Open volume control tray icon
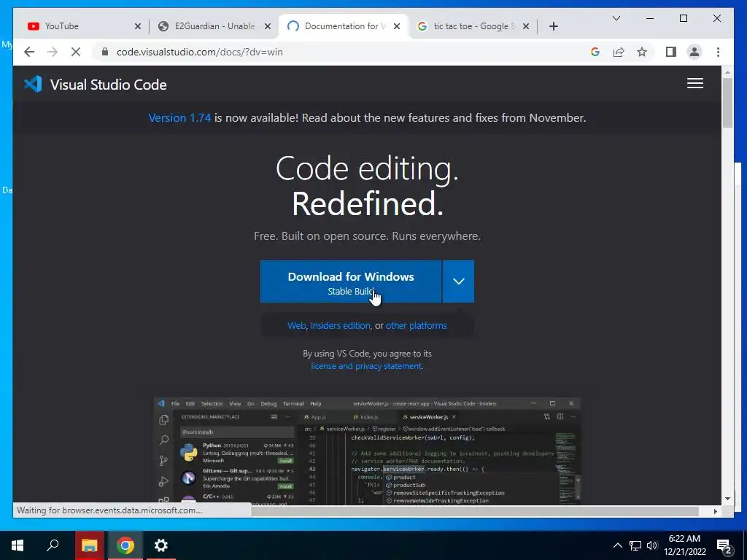Image resolution: width=747 pixels, height=560 pixels. pos(652,545)
